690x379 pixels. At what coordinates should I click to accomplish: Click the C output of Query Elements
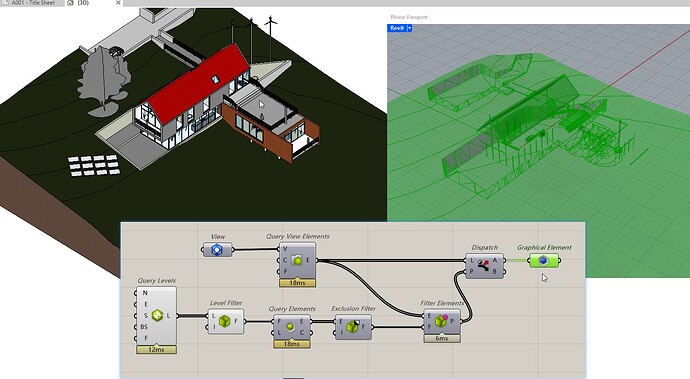pyautogui.click(x=302, y=332)
